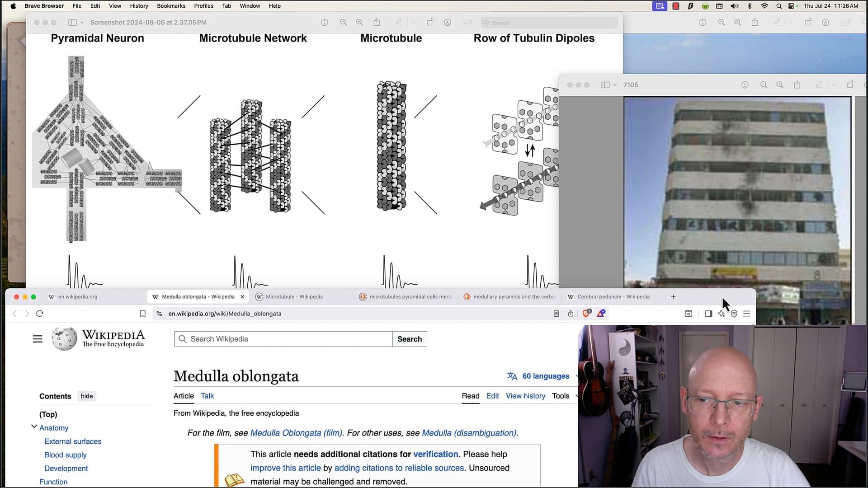Hide the Contents sidebar
Viewport: 868px width, 488px height.
point(87,396)
